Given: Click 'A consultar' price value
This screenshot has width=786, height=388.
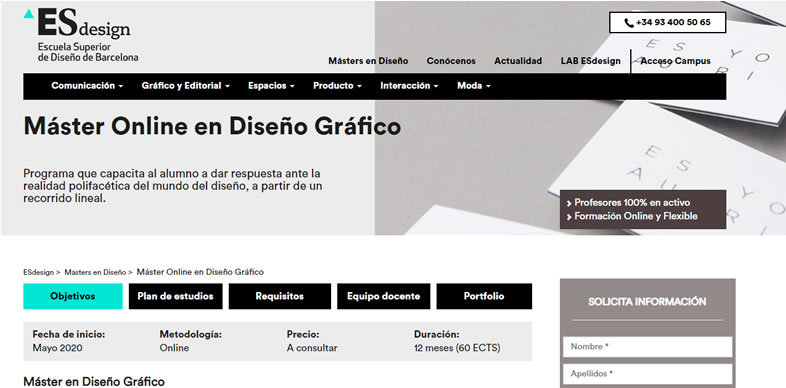Looking at the screenshot, I should pyautogui.click(x=312, y=348).
